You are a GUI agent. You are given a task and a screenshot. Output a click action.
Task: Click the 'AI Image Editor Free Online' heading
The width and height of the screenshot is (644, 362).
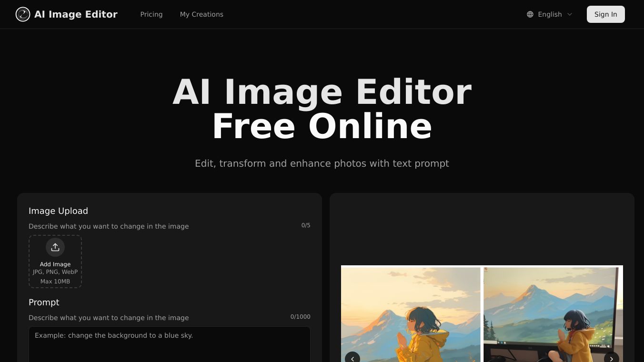322,109
